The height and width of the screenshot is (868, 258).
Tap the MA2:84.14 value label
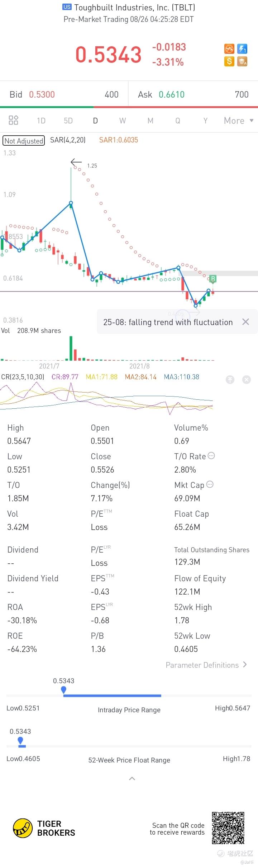140,377
